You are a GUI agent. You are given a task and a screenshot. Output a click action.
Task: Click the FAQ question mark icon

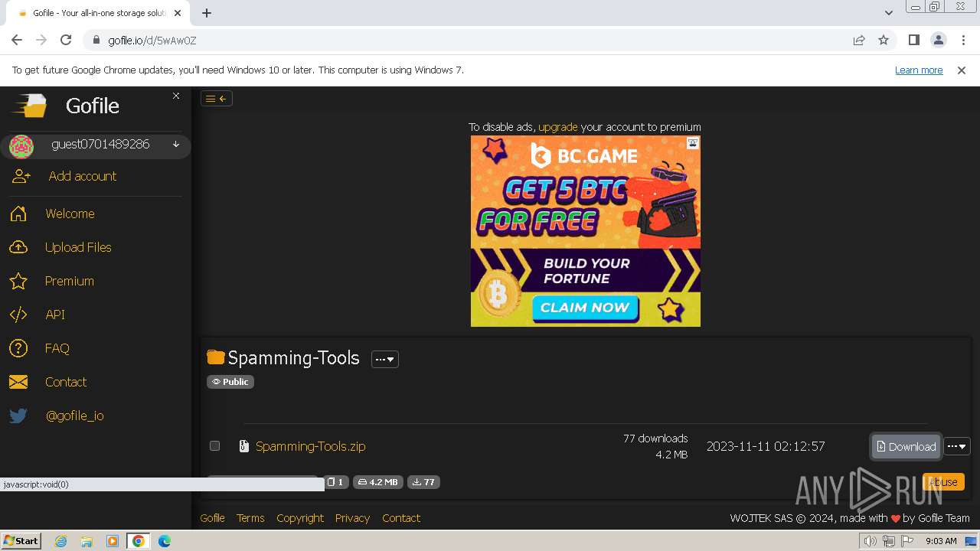pos(18,348)
